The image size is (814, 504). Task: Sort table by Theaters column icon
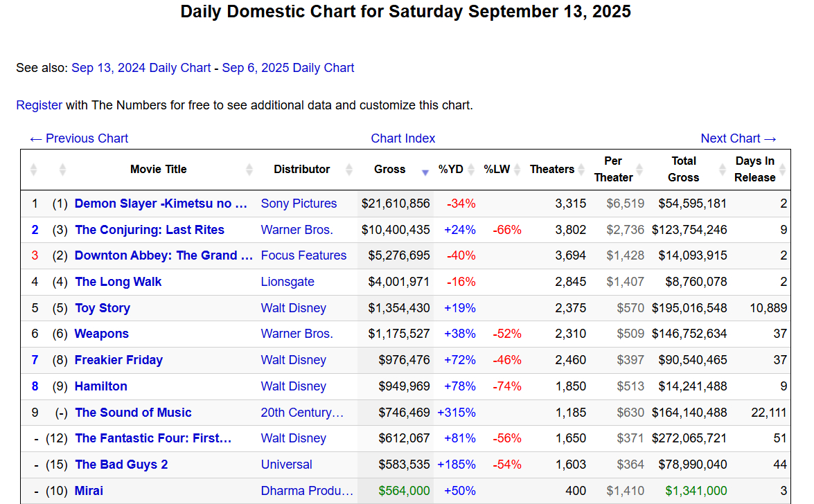click(581, 170)
